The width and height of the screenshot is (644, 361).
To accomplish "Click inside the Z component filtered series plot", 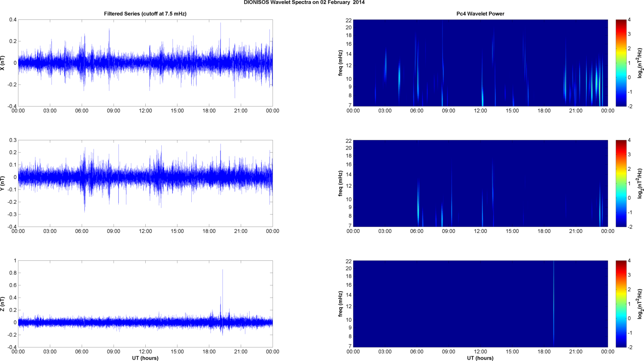I will click(x=145, y=304).
